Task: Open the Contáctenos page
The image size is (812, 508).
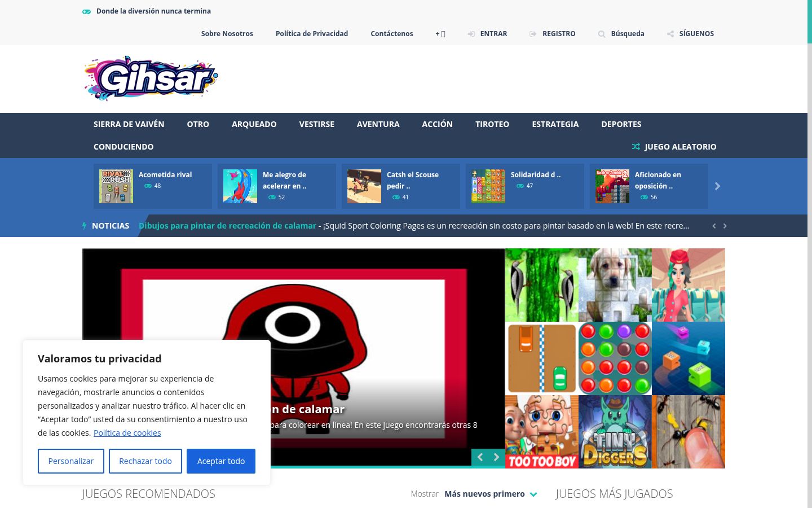Action: pyautogui.click(x=392, y=34)
